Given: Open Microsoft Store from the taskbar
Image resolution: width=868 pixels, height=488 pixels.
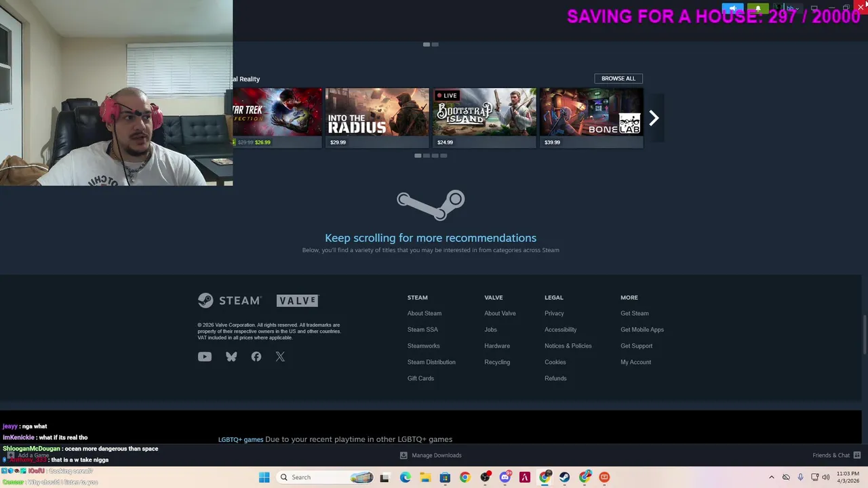Looking at the screenshot, I should click(x=445, y=477).
